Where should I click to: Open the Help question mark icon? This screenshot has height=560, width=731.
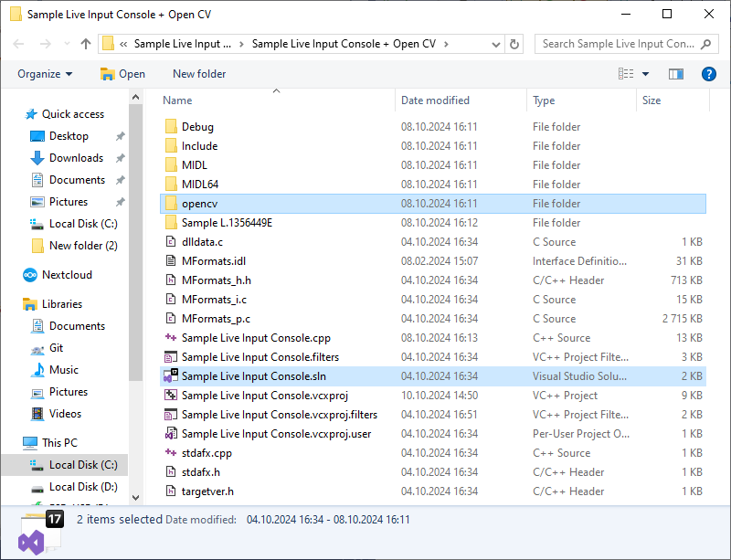pyautogui.click(x=709, y=74)
